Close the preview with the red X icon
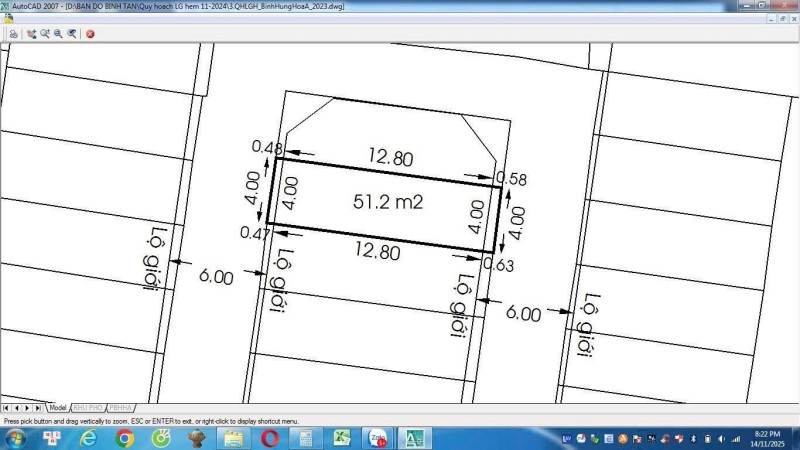The width and height of the screenshot is (800, 450). [90, 33]
